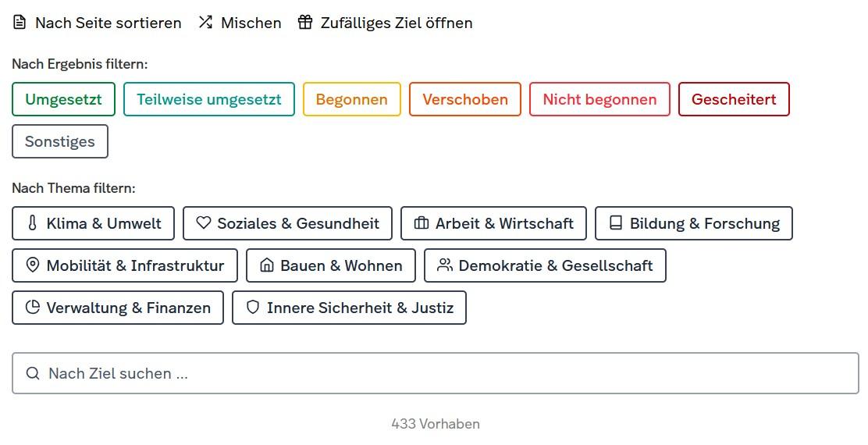Toggle the Sonstiges filter
Viewport: 868px width, 445px height.
tap(60, 141)
